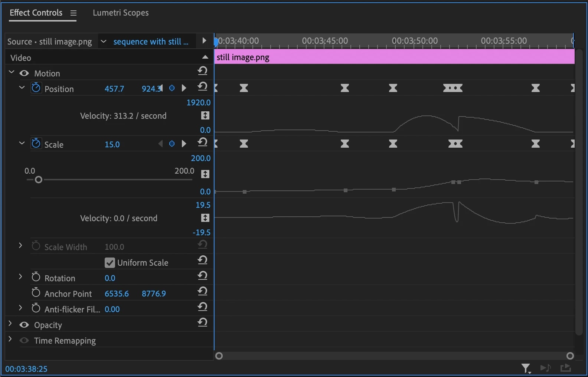Toggle animation stopwatch for Anchor Point
This screenshot has height=377, width=588.
coord(36,293)
